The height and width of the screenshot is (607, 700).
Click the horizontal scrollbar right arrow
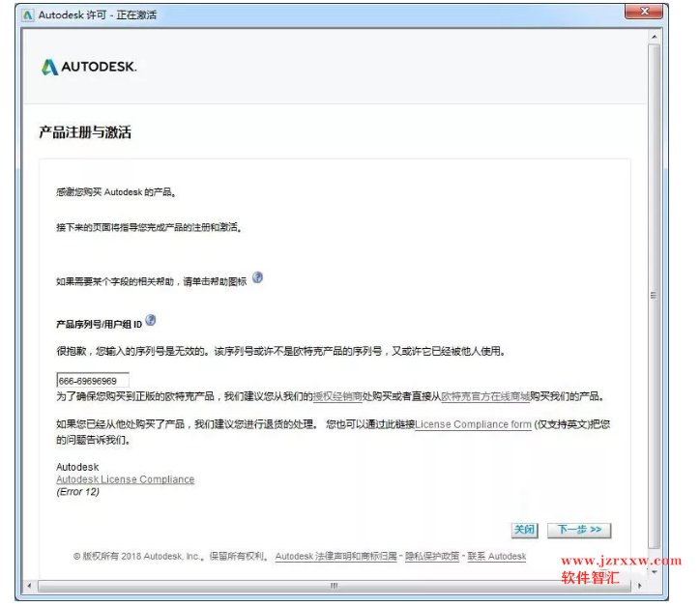(640, 586)
